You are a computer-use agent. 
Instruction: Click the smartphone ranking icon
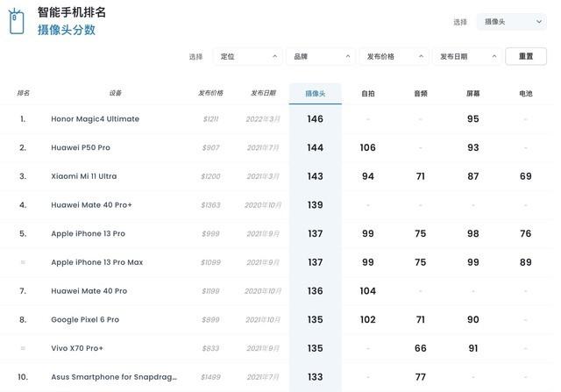(17, 21)
